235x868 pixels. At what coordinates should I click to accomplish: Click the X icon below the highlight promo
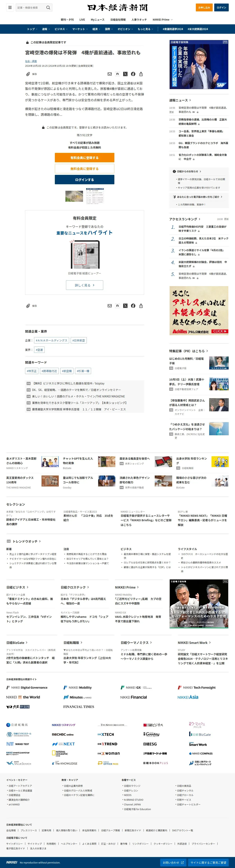click(125, 306)
